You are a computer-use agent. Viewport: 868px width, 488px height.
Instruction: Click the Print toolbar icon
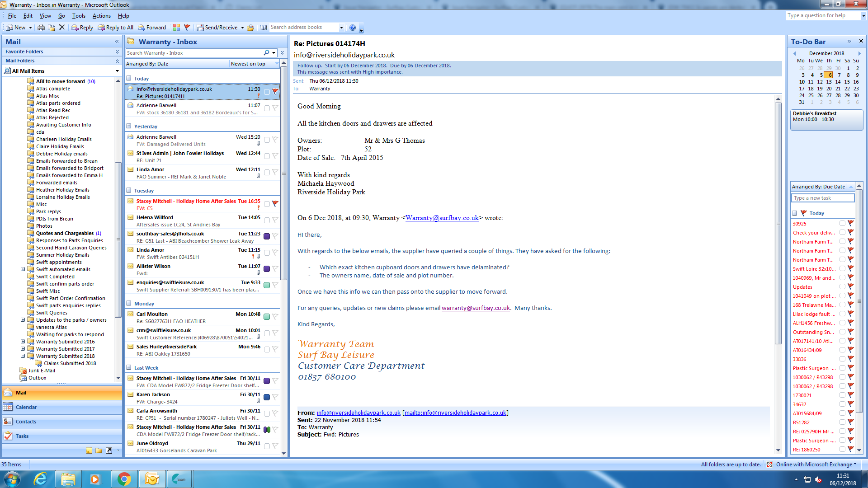pyautogui.click(x=41, y=28)
